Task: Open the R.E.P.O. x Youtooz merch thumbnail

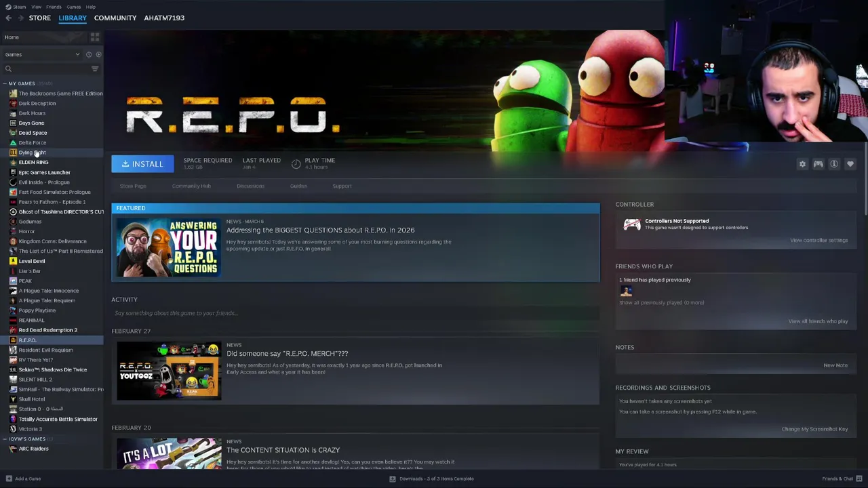Action: pos(169,371)
